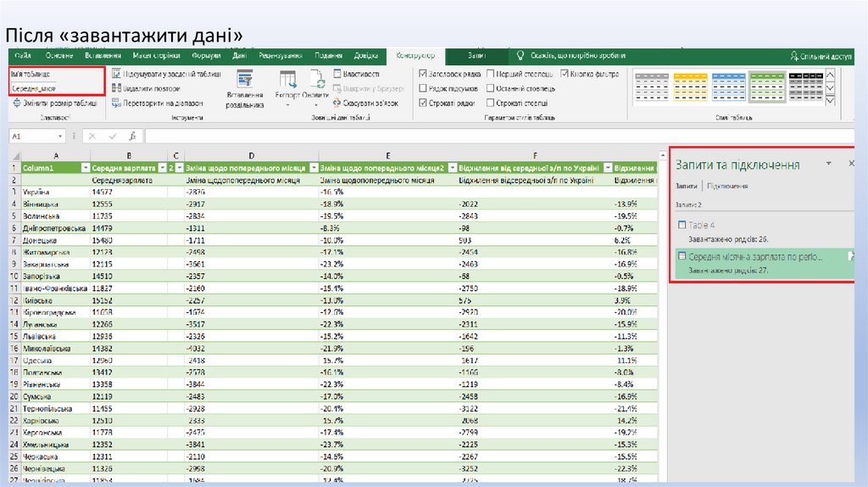Viewport: 868px width, 487px height.
Task: Switch to Підключення tab in queries pane
Action: click(727, 186)
